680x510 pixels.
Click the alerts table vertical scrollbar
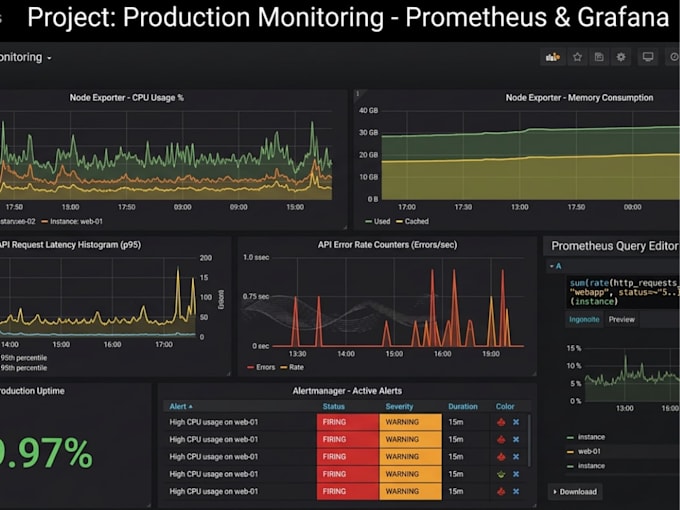point(530,440)
